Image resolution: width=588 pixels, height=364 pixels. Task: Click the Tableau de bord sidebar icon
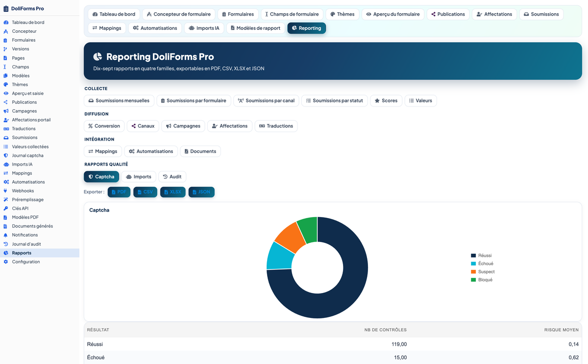tap(6, 23)
